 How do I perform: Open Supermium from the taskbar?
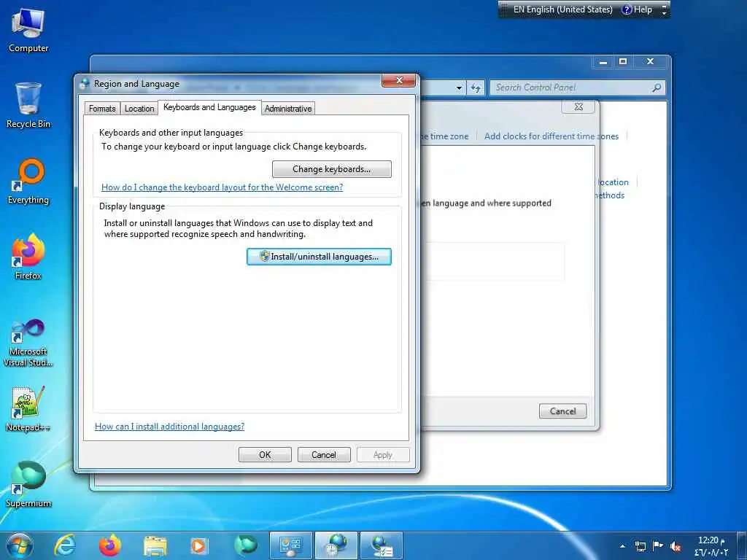pos(246,545)
